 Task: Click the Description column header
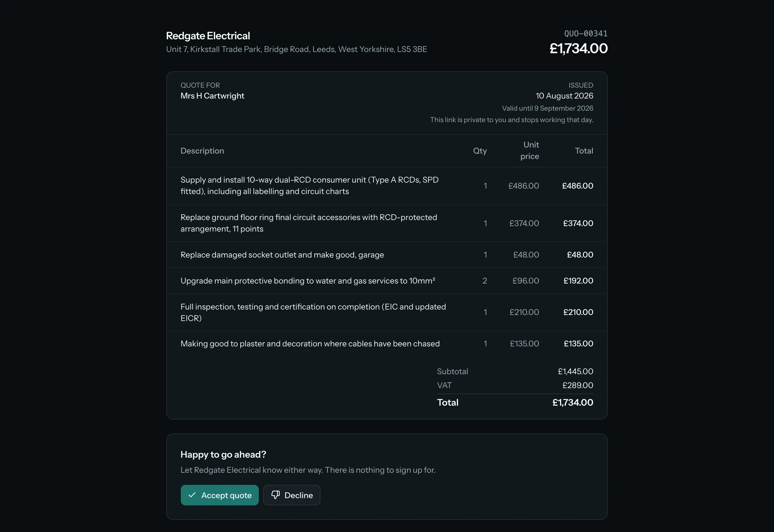202,151
